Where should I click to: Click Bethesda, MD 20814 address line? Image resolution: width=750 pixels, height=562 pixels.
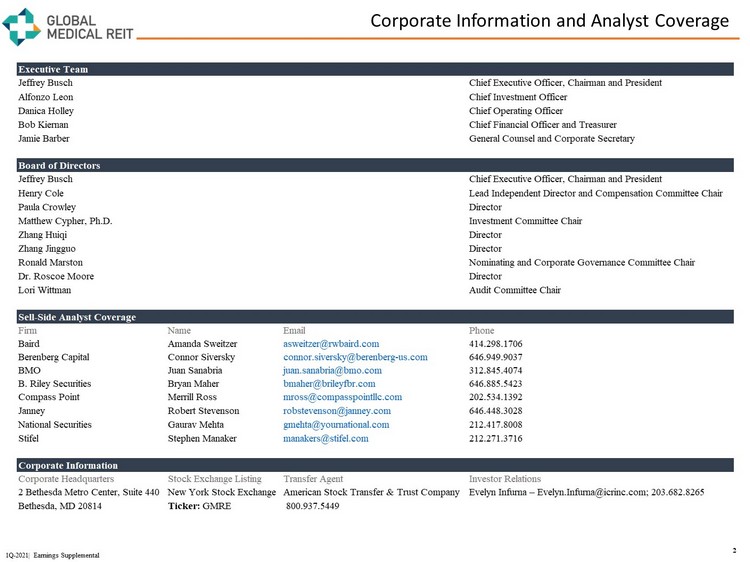[x=60, y=506]
